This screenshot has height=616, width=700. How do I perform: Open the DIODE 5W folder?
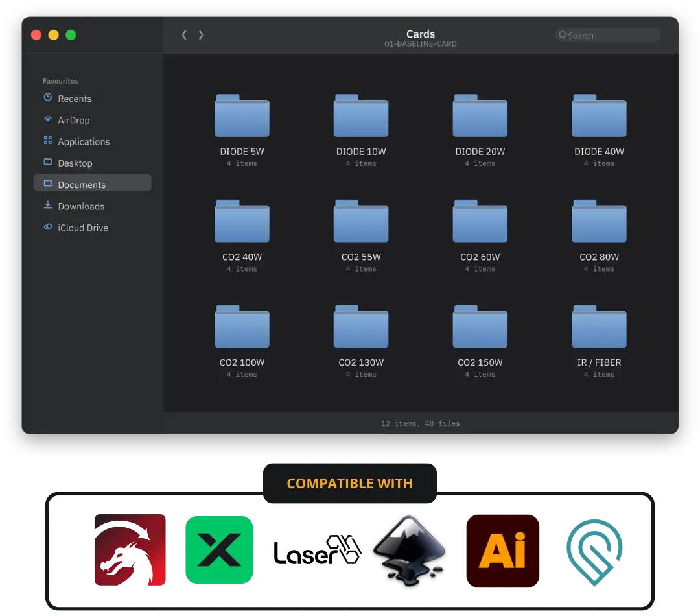pos(242,115)
